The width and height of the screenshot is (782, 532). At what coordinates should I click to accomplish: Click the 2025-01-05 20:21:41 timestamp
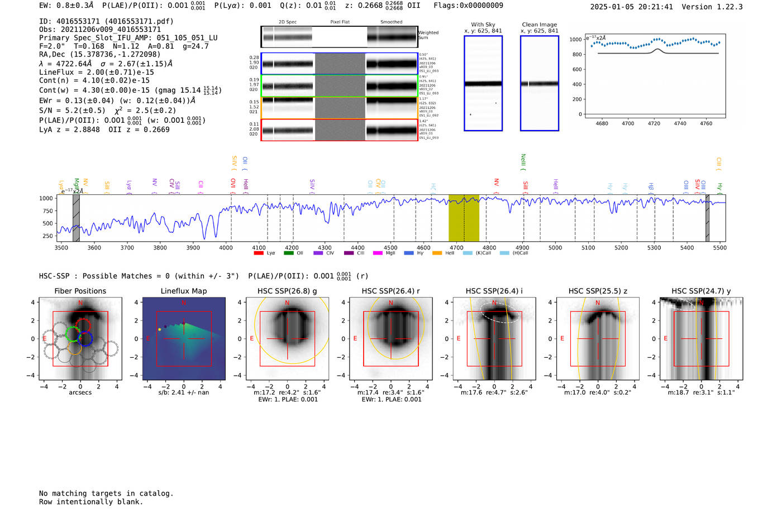632,7
